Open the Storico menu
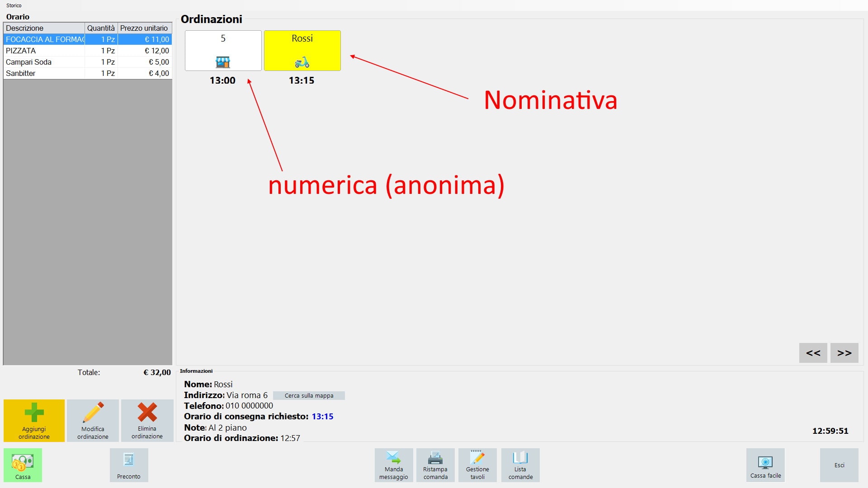This screenshot has height=488, width=868. [x=14, y=5]
